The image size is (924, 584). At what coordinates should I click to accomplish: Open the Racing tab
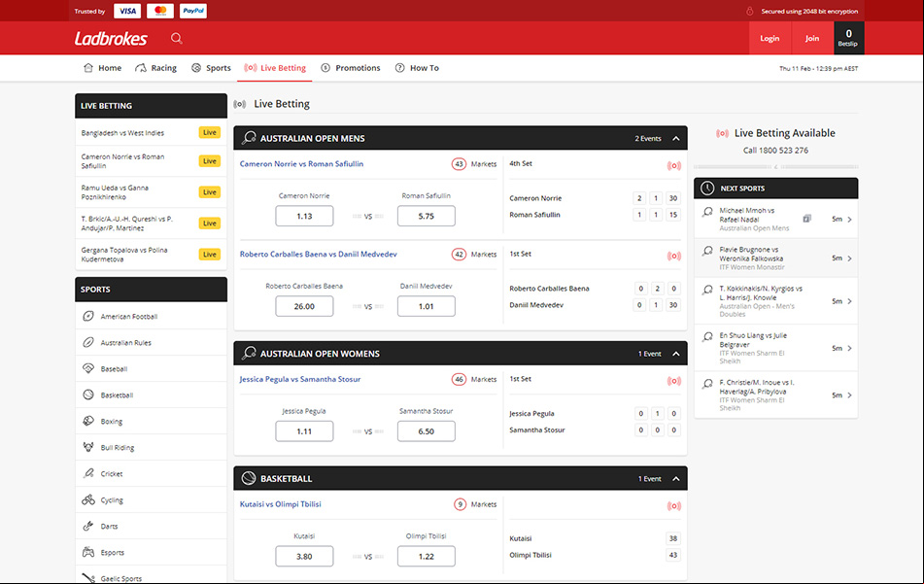click(156, 68)
